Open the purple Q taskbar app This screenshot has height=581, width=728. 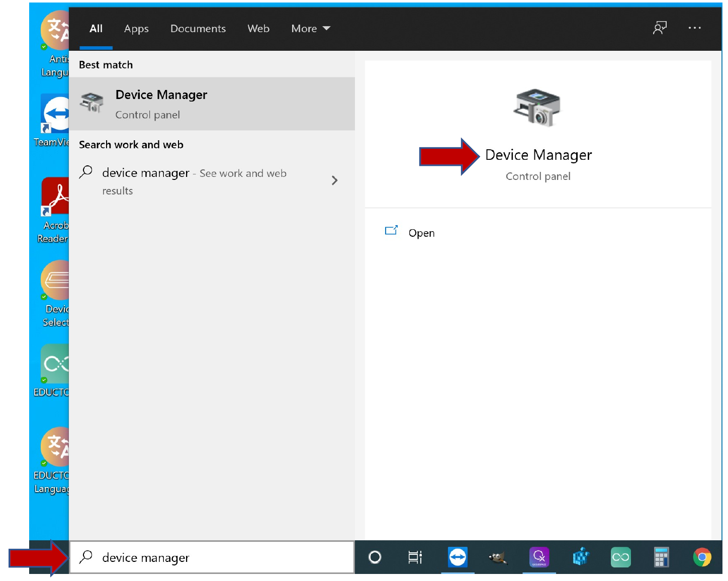pyautogui.click(x=539, y=557)
